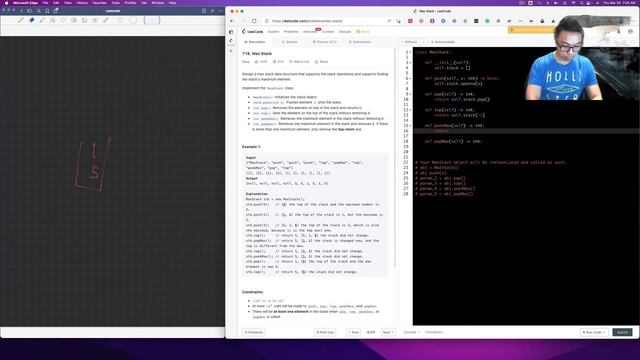Reload the LeetCode page

pyautogui.click(x=254, y=21)
